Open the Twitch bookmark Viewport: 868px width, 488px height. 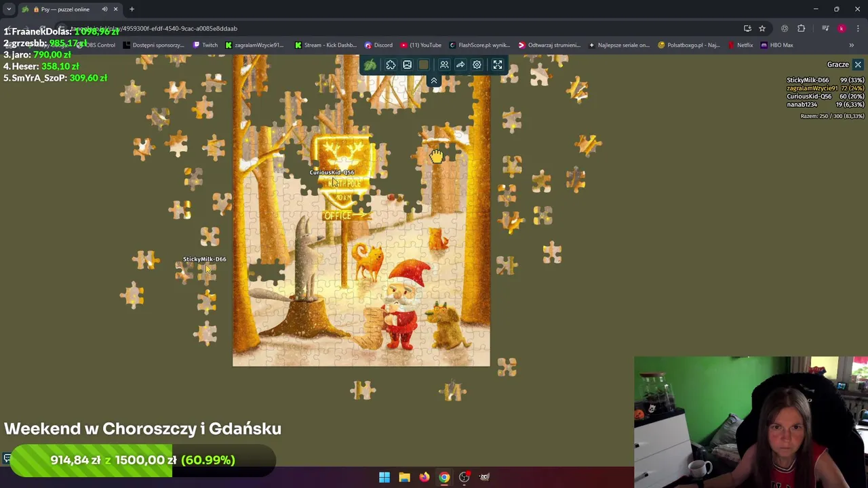pyautogui.click(x=205, y=45)
